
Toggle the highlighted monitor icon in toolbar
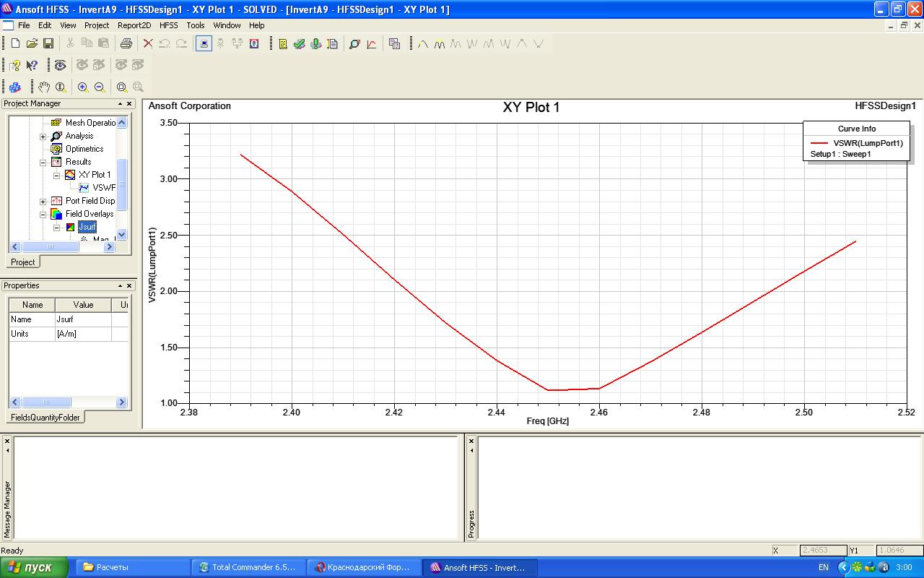coord(204,44)
